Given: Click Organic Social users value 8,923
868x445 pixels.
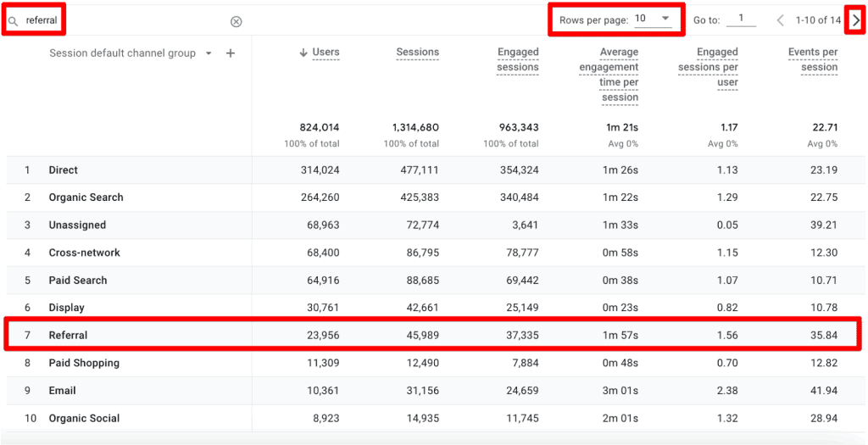Looking at the screenshot, I should tap(325, 418).
